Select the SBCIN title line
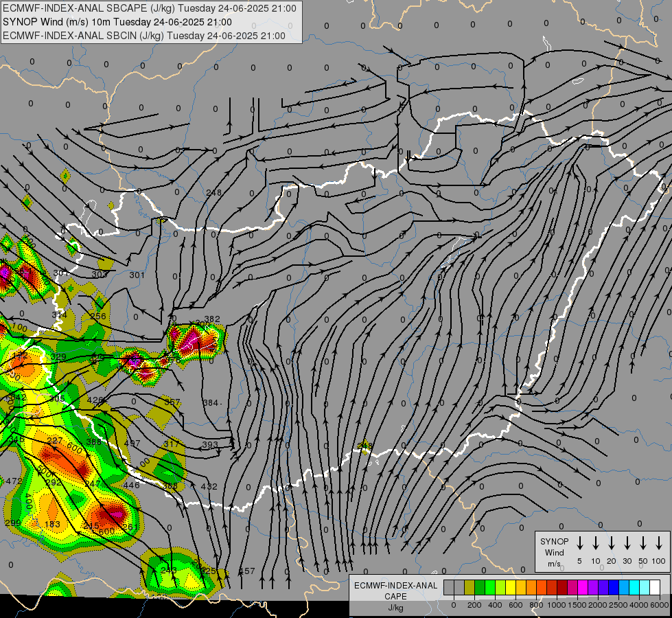Viewport: 672px width, 618px height. (x=144, y=36)
